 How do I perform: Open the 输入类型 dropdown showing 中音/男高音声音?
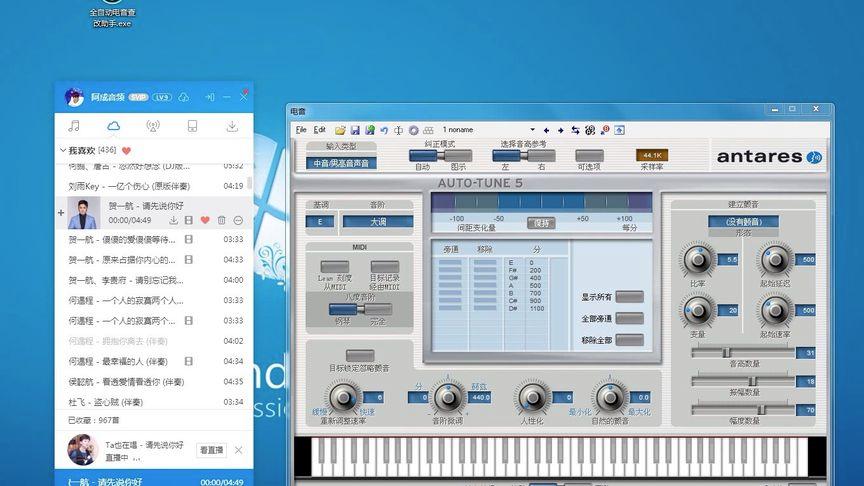(341, 163)
